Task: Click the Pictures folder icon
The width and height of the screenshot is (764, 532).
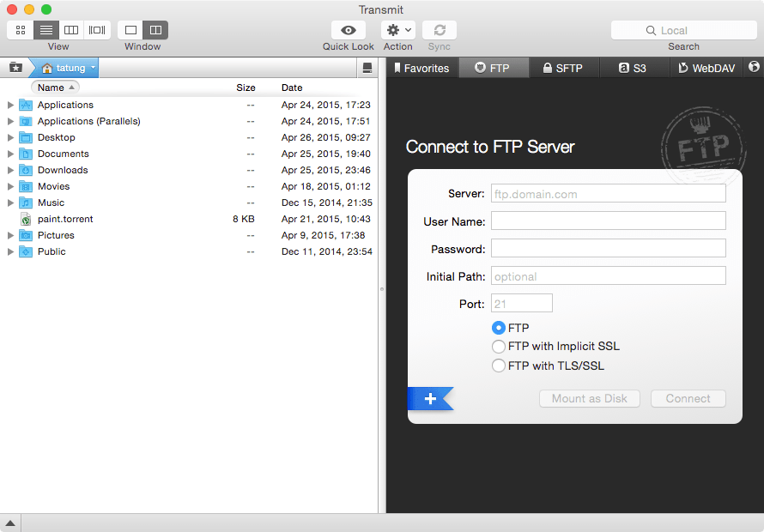Action: (26, 235)
